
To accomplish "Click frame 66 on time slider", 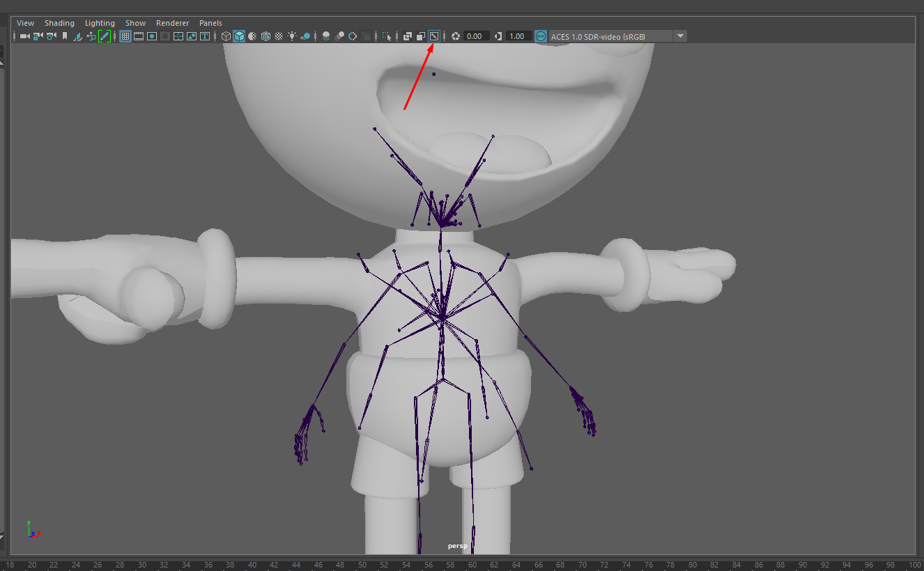I will click(x=538, y=565).
